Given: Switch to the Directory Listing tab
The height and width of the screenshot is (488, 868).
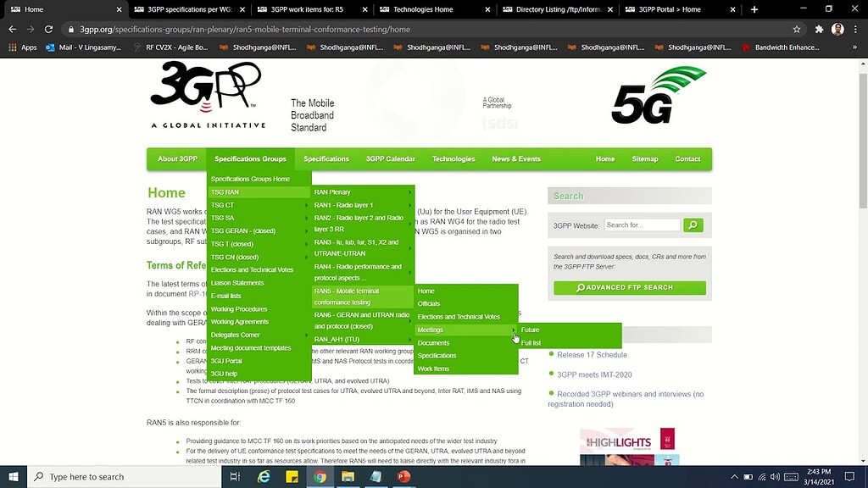Looking at the screenshot, I should pyautogui.click(x=558, y=9).
